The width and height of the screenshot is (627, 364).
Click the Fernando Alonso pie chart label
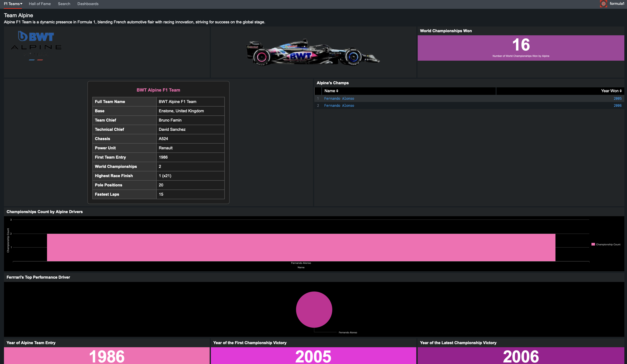348,332
